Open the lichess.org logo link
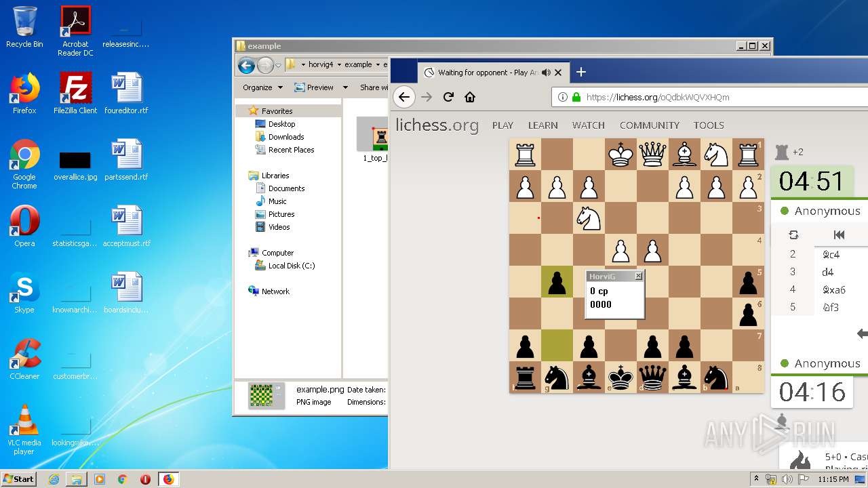The image size is (868, 488). [x=437, y=125]
